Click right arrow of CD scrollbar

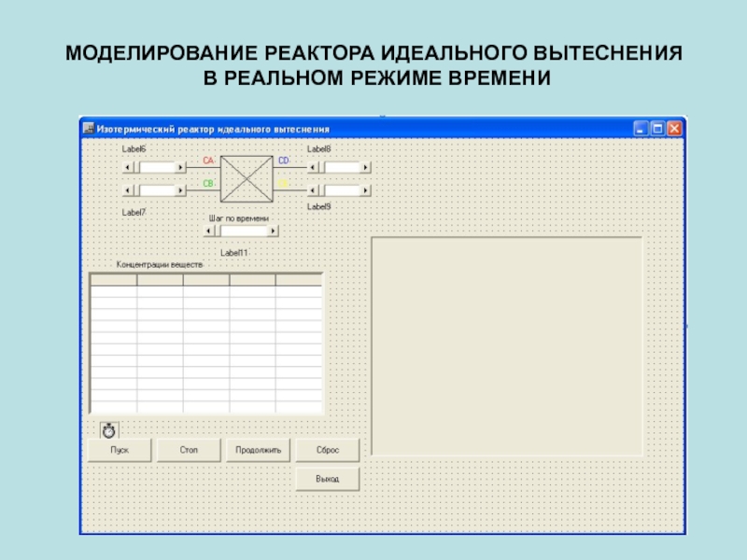365,168
